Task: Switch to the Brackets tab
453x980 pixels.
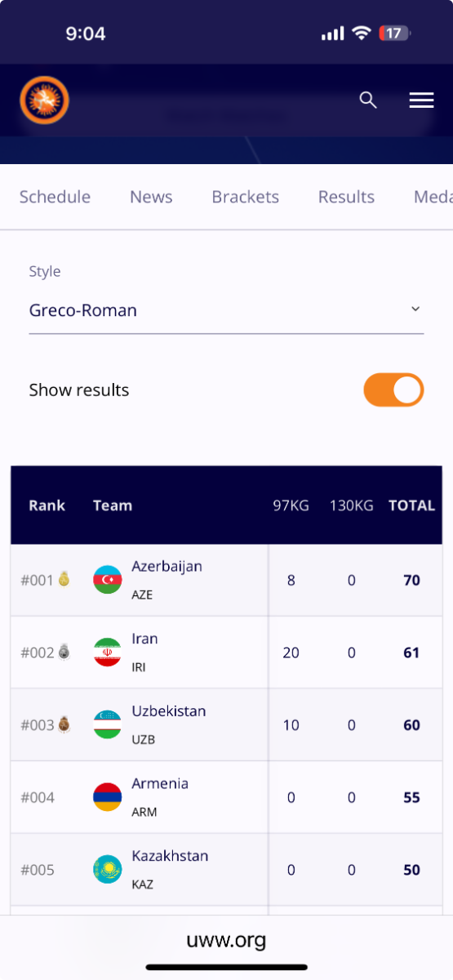Action: pos(245,197)
